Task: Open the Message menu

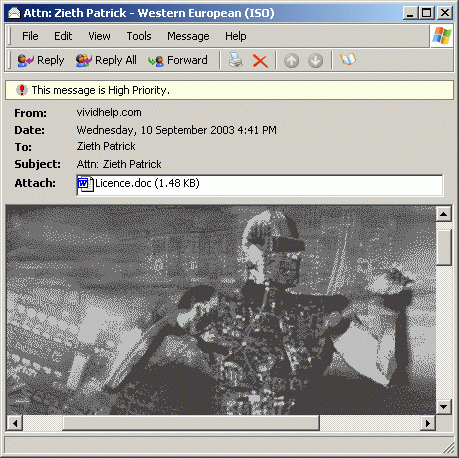Action: (x=188, y=36)
